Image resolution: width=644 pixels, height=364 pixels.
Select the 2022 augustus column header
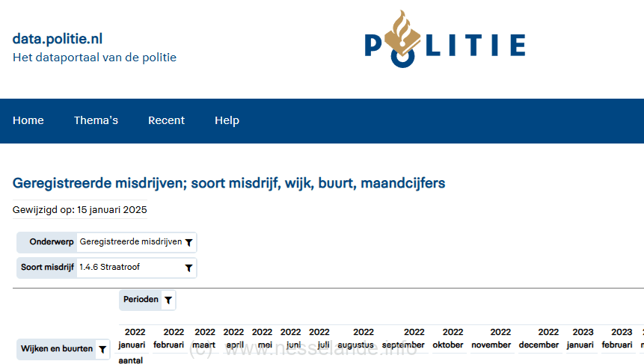[x=356, y=338]
